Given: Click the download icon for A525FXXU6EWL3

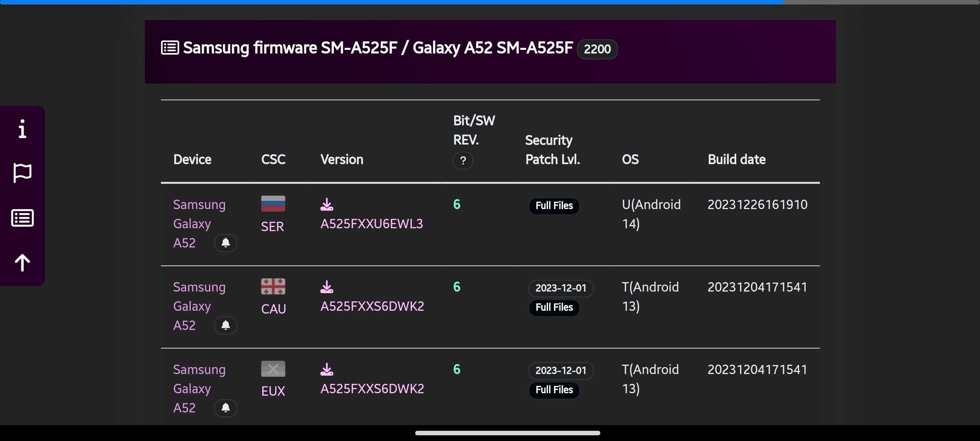Looking at the screenshot, I should 327,204.
